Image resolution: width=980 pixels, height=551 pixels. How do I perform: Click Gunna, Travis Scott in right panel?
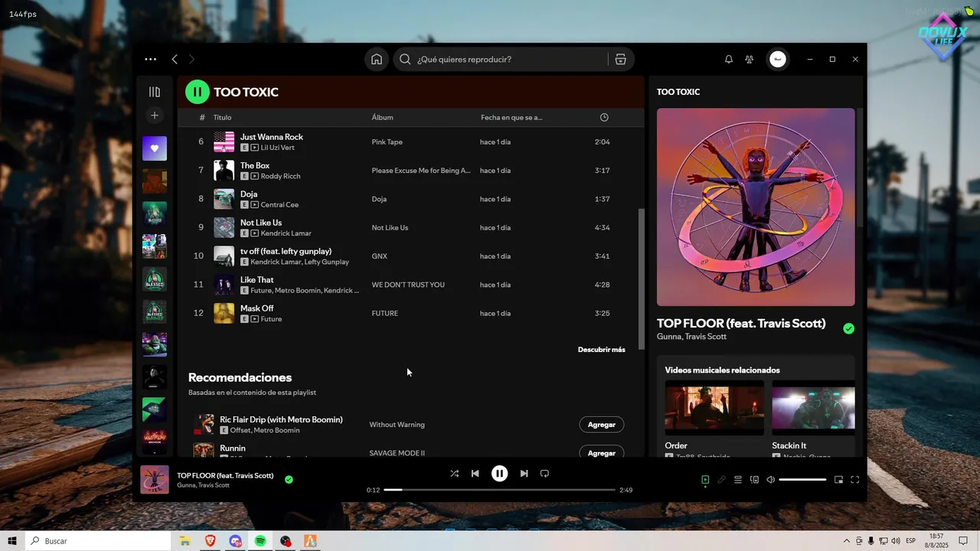[691, 337]
